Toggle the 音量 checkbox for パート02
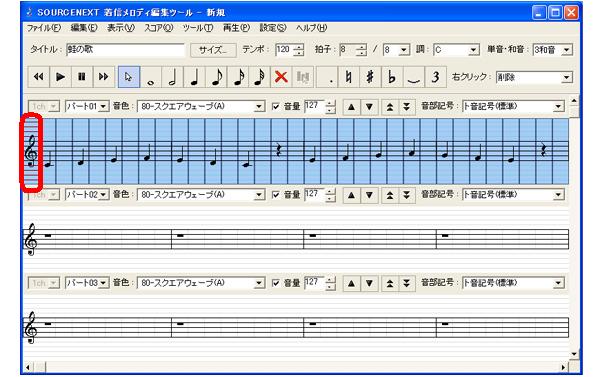The image size is (600, 377). [x=276, y=195]
